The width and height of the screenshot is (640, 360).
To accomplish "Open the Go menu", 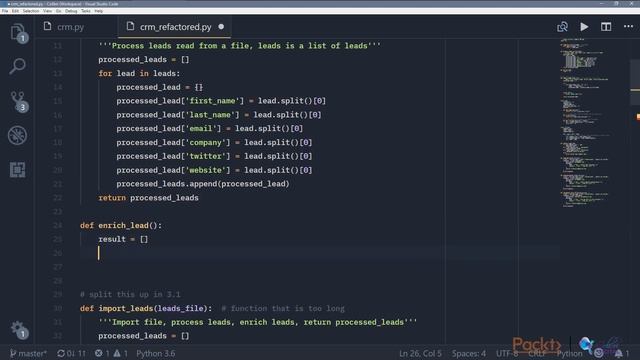I will [59, 11].
